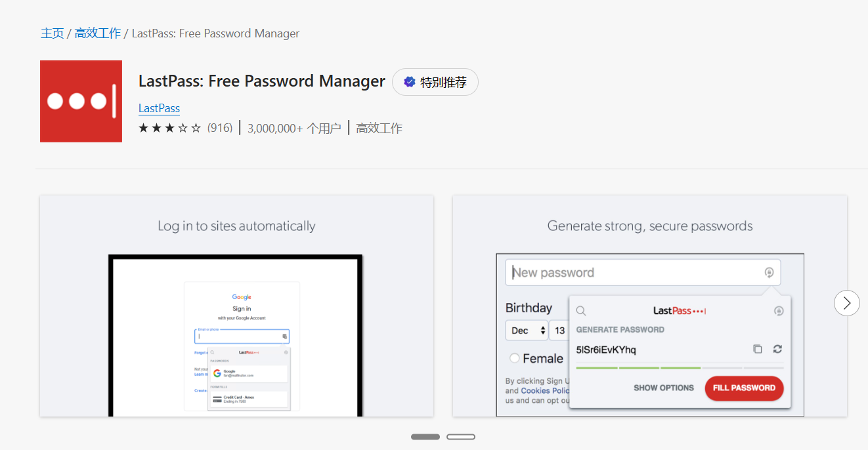
Task: Click the copy icon beside generated password
Action: pyautogui.click(x=757, y=349)
